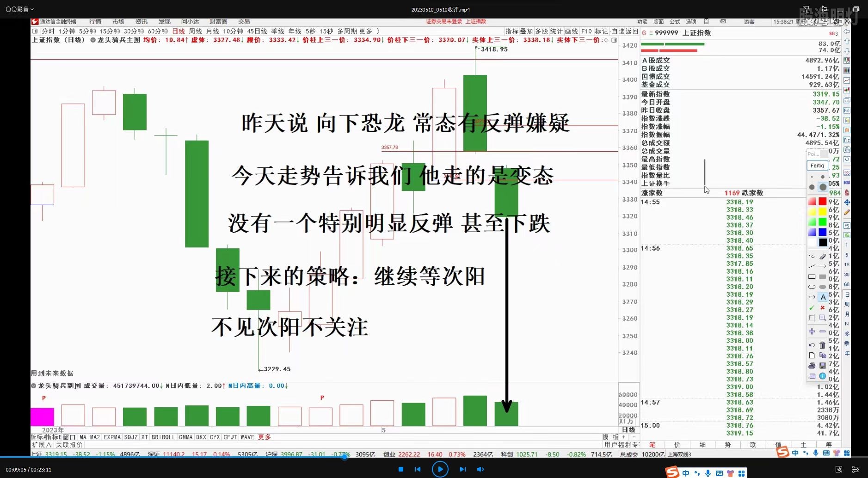Open red 更多 indicators list
Viewport: 868px width, 478px height.
click(265, 437)
